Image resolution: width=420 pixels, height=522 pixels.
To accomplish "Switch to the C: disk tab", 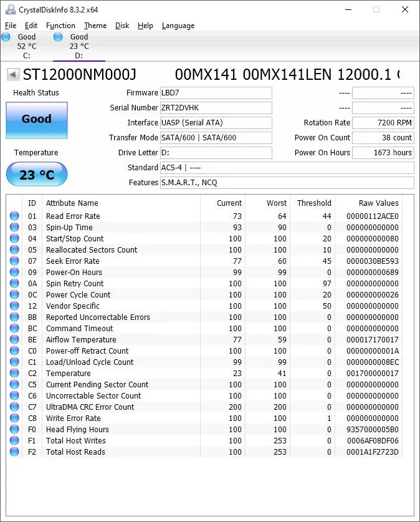I will click(x=26, y=46).
